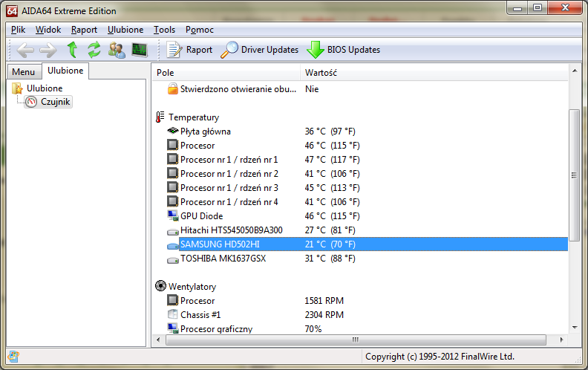Open BIOS Updates from toolbar
This screenshot has height=370, width=588.
(x=343, y=50)
